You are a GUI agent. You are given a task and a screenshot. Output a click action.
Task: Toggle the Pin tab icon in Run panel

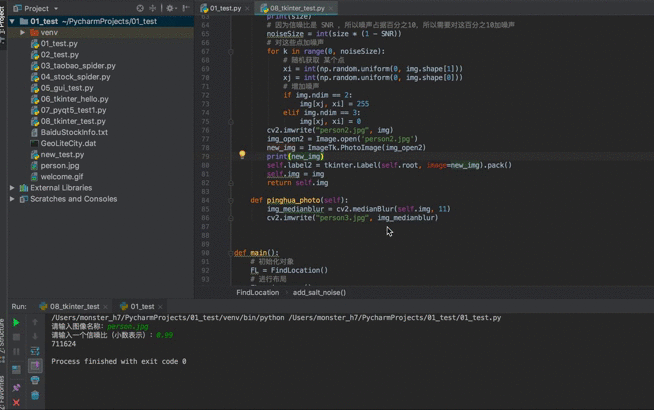[16, 388]
